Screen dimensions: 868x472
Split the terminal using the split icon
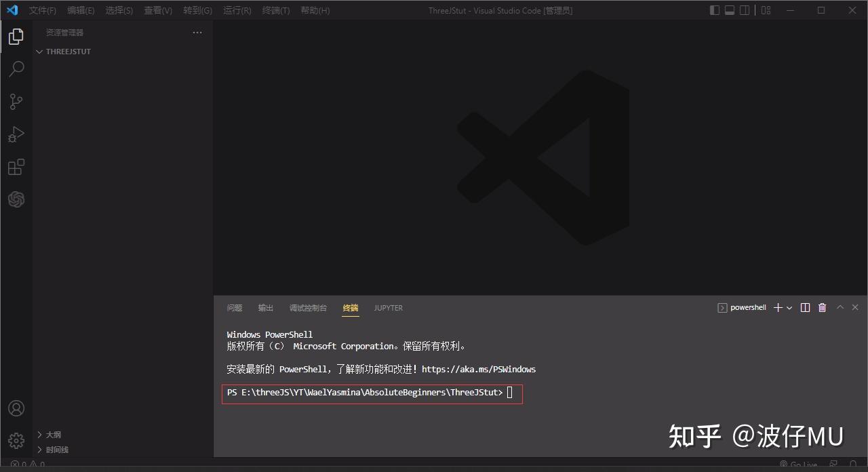[x=805, y=307]
